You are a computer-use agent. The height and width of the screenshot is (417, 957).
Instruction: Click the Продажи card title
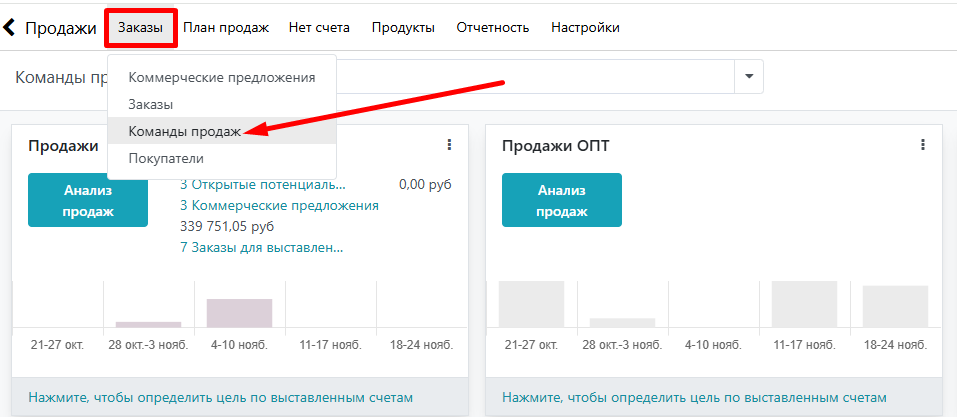[63, 146]
